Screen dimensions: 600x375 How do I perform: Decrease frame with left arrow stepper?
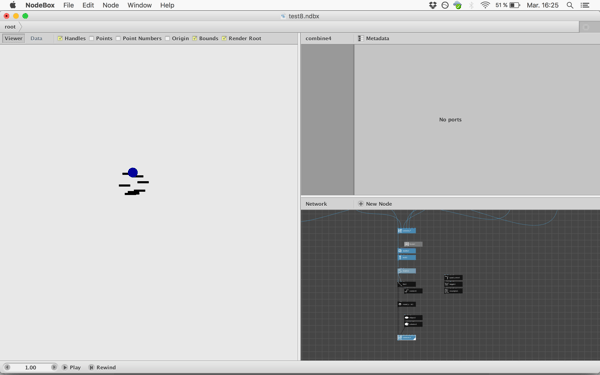pos(7,367)
